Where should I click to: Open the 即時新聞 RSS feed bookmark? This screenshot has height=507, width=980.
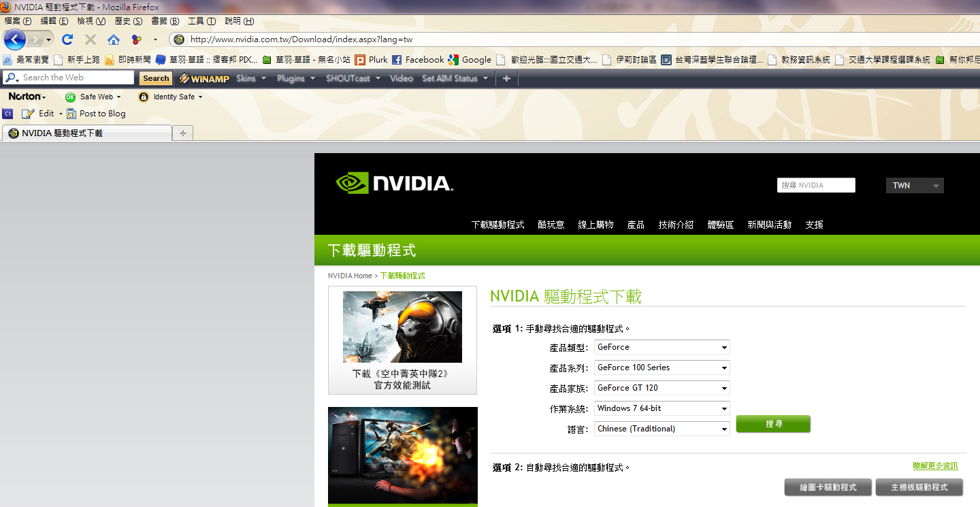(x=128, y=60)
